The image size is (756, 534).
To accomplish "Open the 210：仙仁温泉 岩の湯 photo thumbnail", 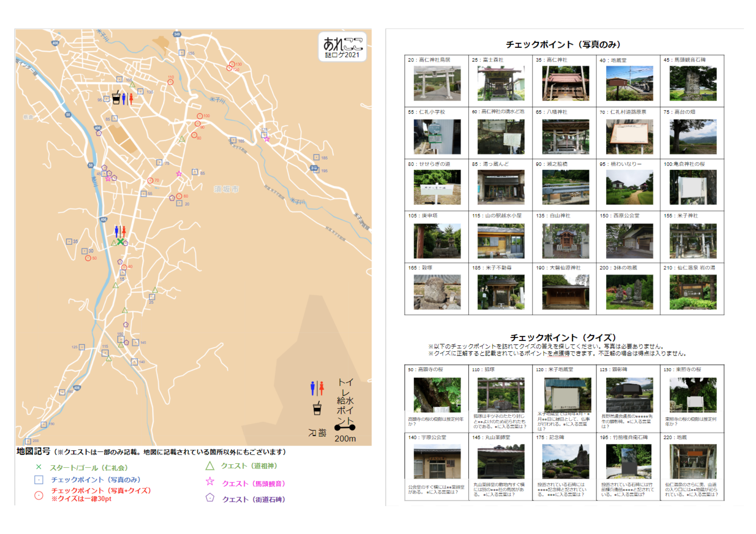I will coord(692,292).
